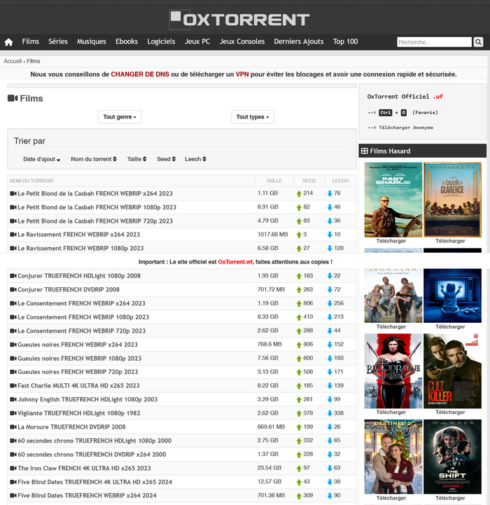
Task: Click Télécharger under Fast Charlie poster
Action: [391, 241]
